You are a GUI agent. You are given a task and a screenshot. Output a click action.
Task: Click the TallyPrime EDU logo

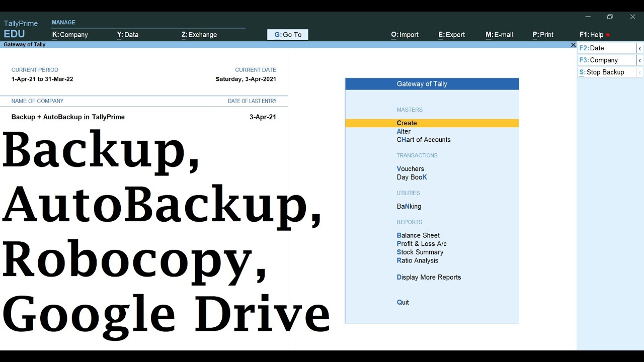[21, 29]
